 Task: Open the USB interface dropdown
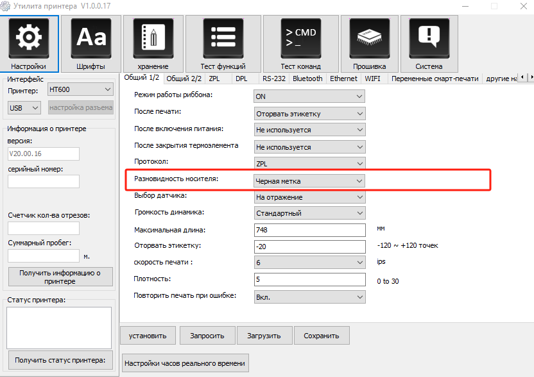[x=24, y=108]
